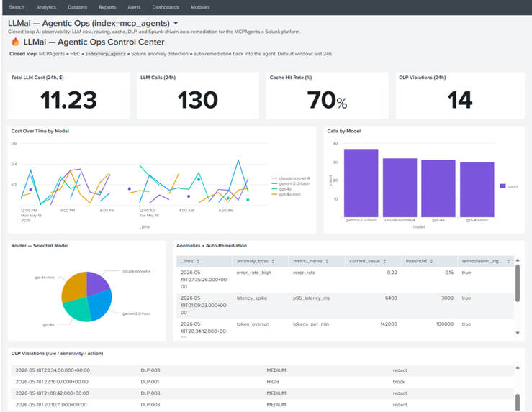Click the metric_name column sort arrows
Viewport: 532px width, 412px height.
[327, 261]
